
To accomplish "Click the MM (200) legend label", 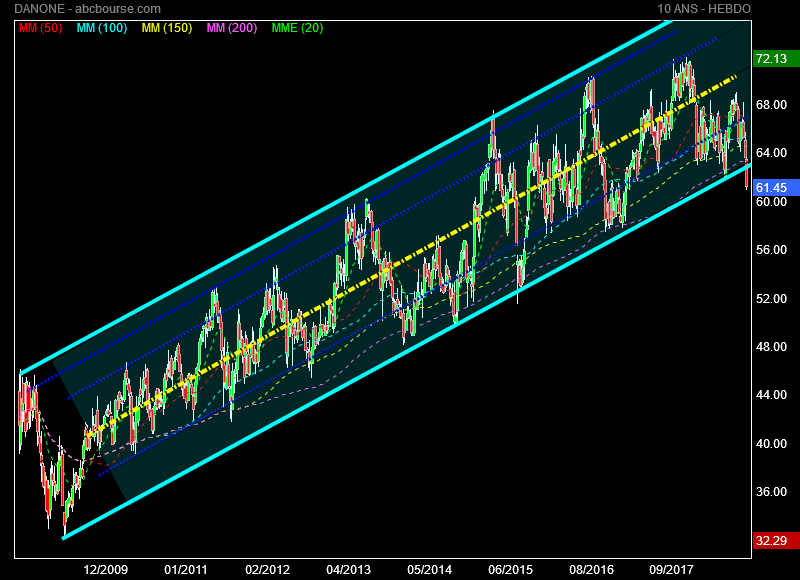I will point(232,28).
